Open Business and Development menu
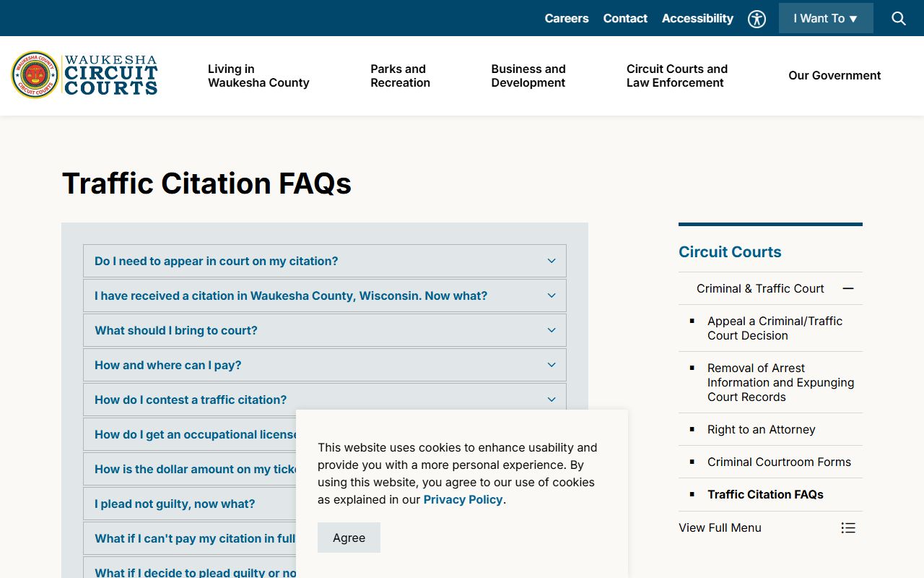 pos(528,76)
